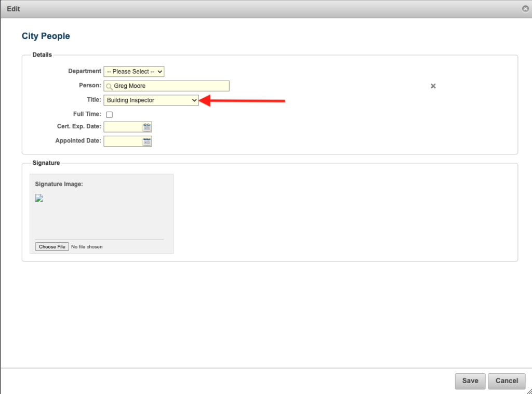Click the Signature section legend
Viewport: 532px width, 394px height.
46,163
